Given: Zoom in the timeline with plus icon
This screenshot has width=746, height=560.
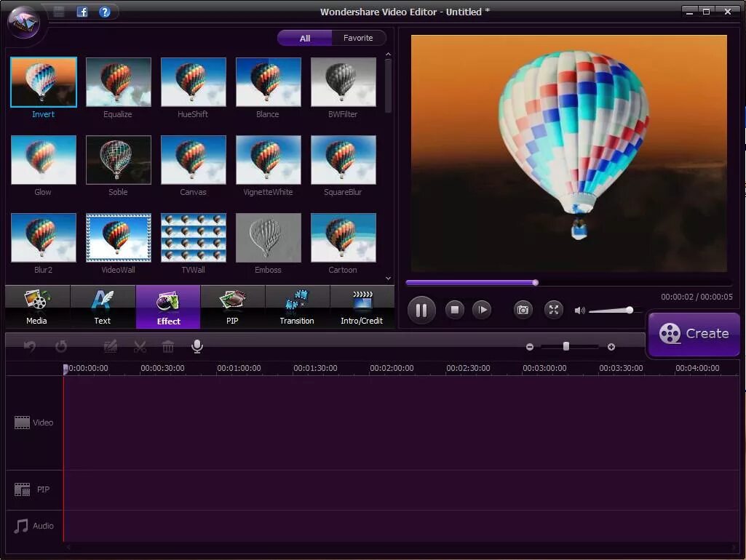Looking at the screenshot, I should [611, 347].
